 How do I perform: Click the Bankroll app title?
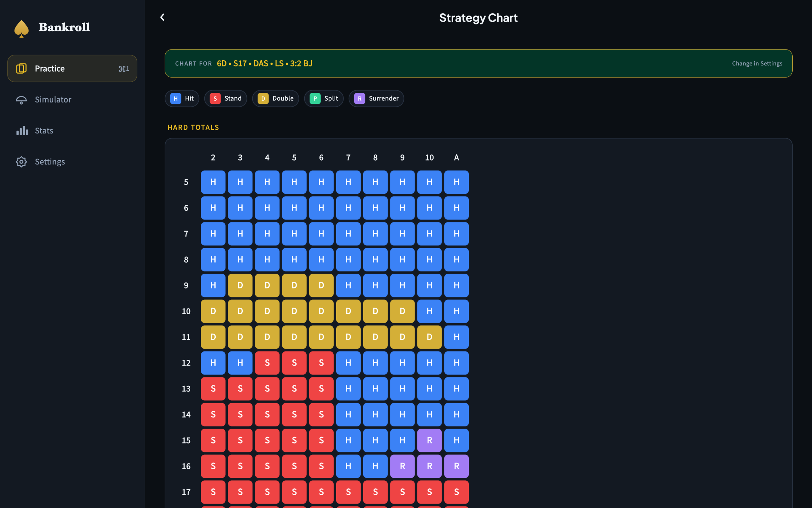coord(64,27)
